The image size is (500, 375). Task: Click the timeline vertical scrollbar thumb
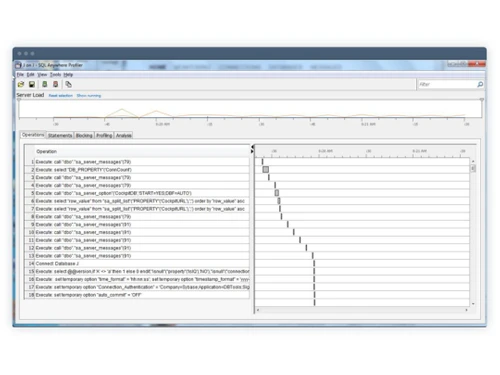473,169
